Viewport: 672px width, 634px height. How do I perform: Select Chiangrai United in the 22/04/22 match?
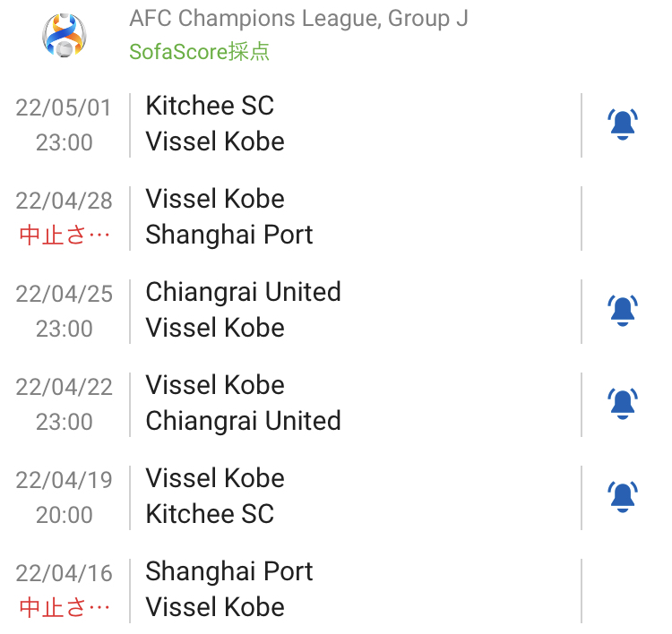coord(243,421)
